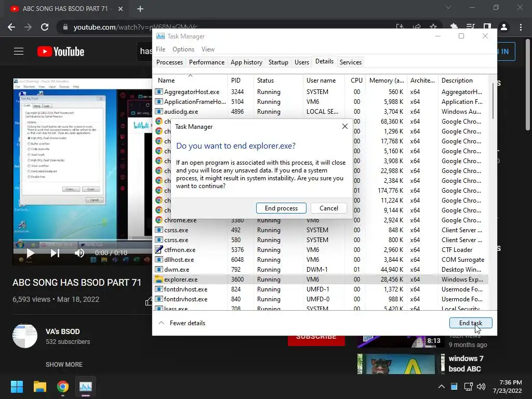Open the View menu in Task Manager
The width and height of the screenshot is (532, 399).
tap(208, 49)
